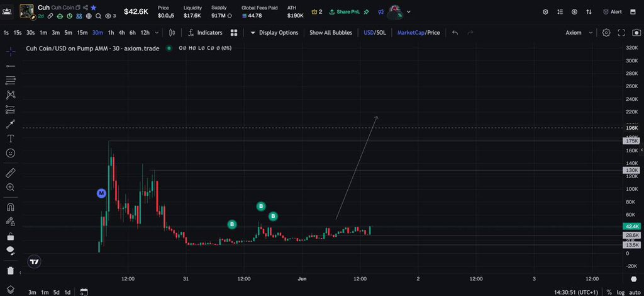Image resolution: width=644 pixels, height=296 pixels.
Task: Select the 5m timeframe
Action: 68,33
